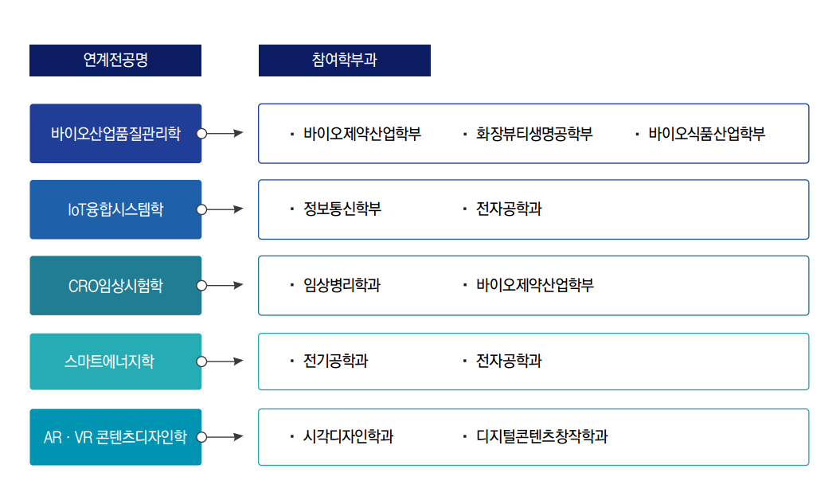The height and width of the screenshot is (504, 836).
Task: Click 화장뷰티생명공학부 department
Action: (x=534, y=133)
